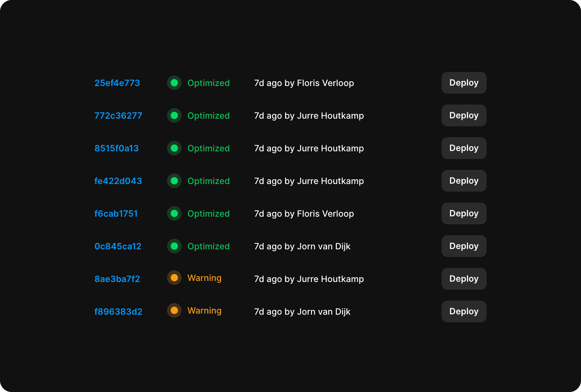Image resolution: width=581 pixels, height=392 pixels.
Task: Open commit hash f896383d2 link
Action: [118, 312]
